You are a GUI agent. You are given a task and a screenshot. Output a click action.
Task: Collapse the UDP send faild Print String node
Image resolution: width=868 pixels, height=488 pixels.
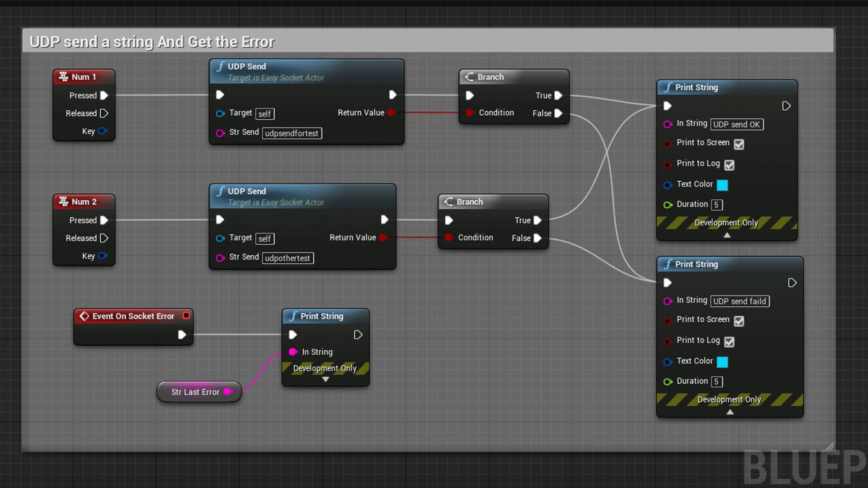730,412
